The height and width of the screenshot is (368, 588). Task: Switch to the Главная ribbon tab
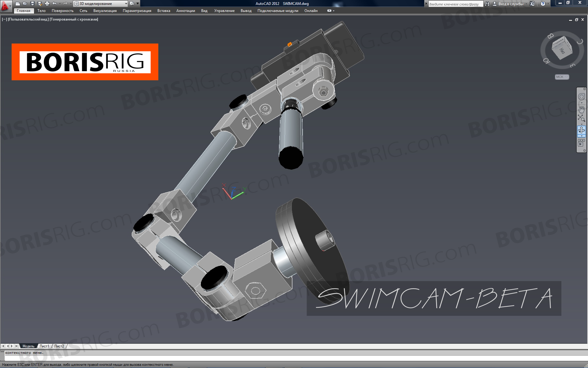[24, 11]
